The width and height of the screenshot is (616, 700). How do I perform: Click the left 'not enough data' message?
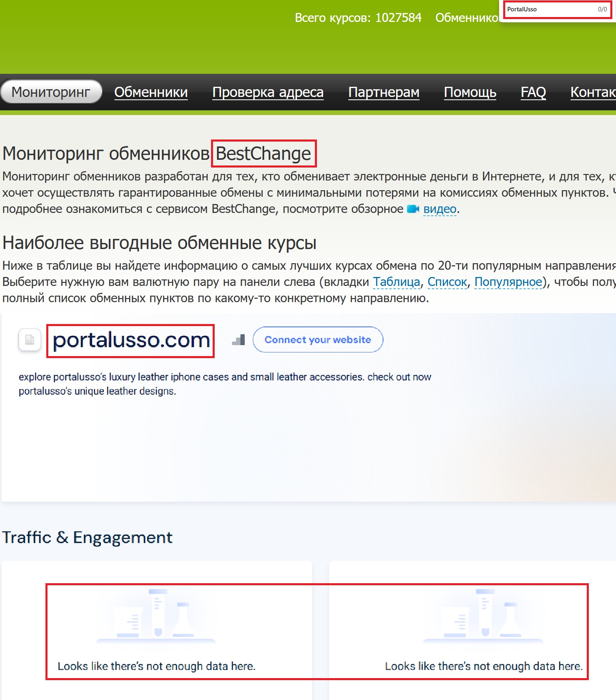[157, 666]
